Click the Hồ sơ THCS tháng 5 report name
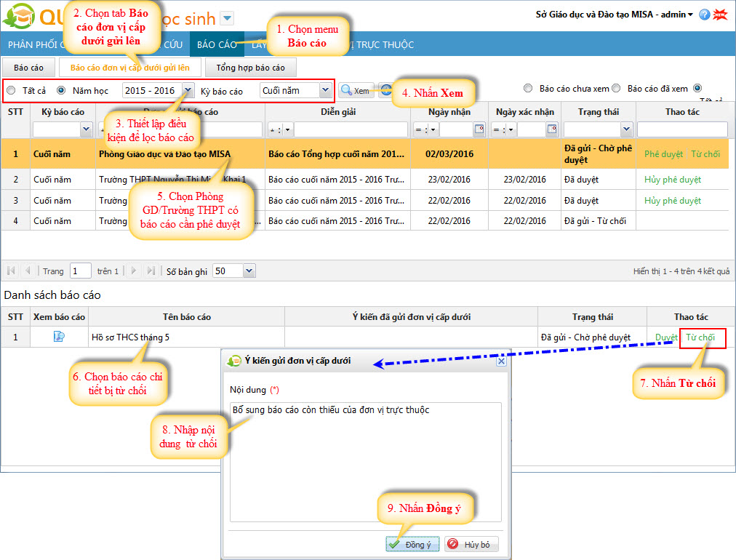This screenshot has width=736, height=560. [130, 337]
